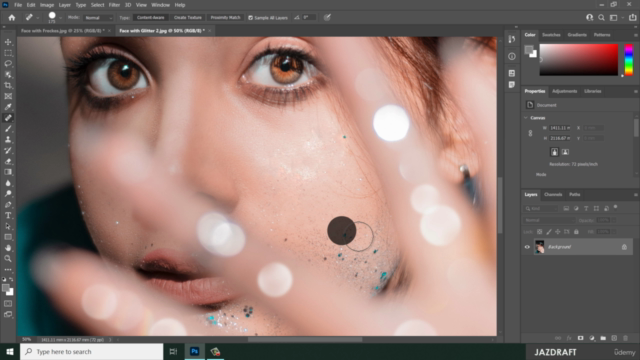
Task: Select the Crop tool
Action: (8, 85)
